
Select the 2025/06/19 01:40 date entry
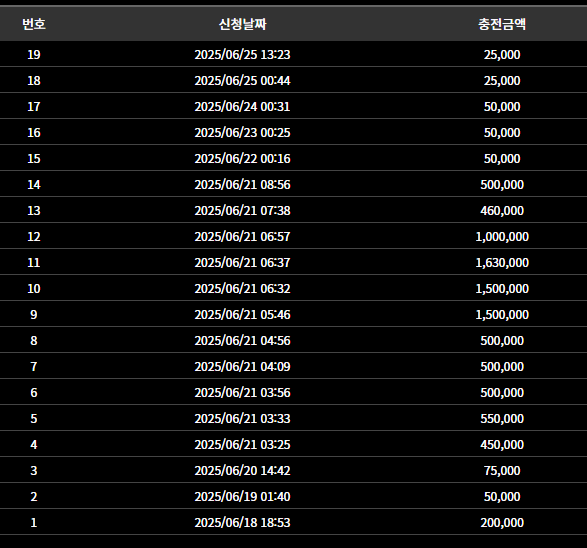(x=242, y=496)
